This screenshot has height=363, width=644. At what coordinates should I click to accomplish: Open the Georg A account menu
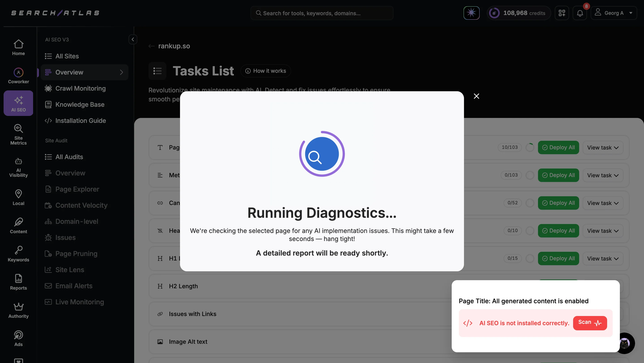[x=614, y=13]
